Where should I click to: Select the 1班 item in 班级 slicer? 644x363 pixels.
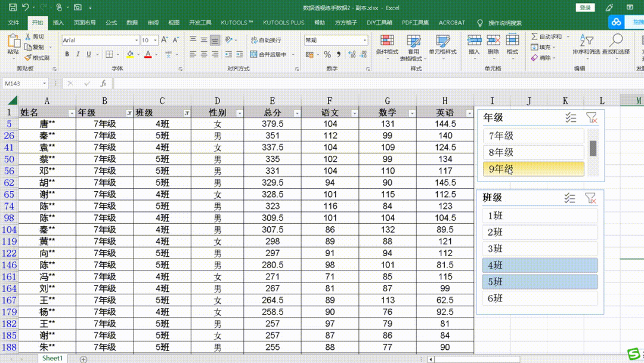[540, 216]
